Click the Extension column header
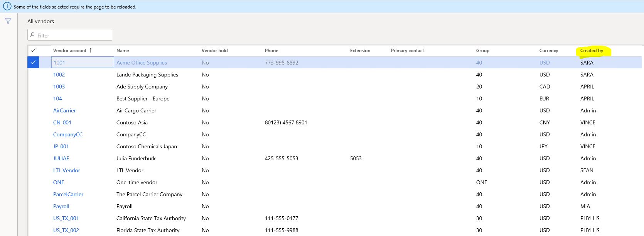644x236 pixels. 360,51
